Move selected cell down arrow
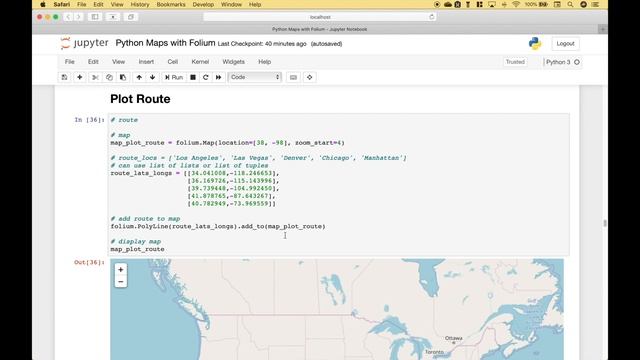This screenshot has height=360, width=640. tap(152, 77)
